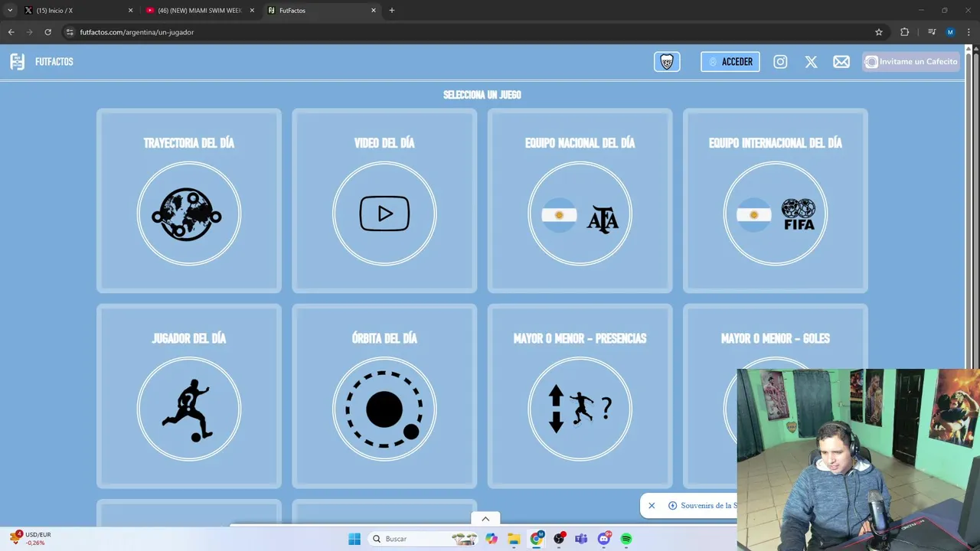Open the Chrome three-dot menu

(969, 32)
